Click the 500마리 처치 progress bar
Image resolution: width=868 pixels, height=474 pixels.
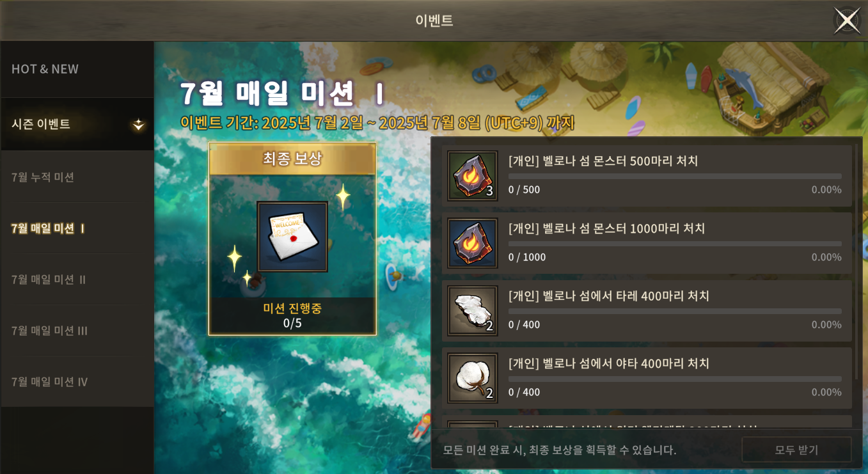tap(675, 176)
